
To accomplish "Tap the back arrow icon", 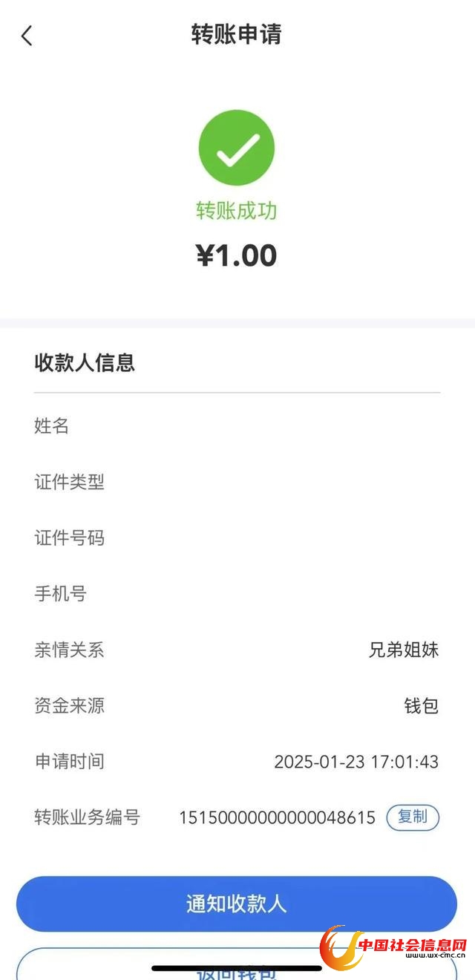I will tap(27, 36).
